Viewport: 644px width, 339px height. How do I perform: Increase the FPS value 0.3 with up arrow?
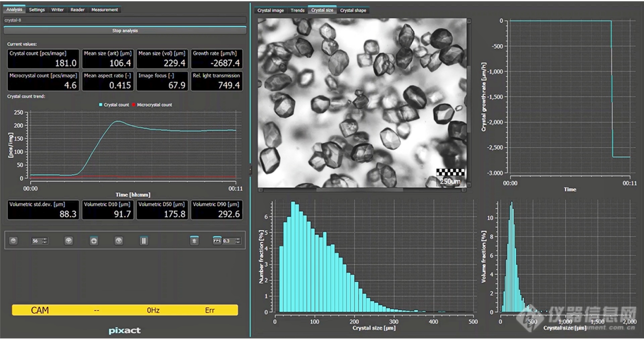[238, 239]
